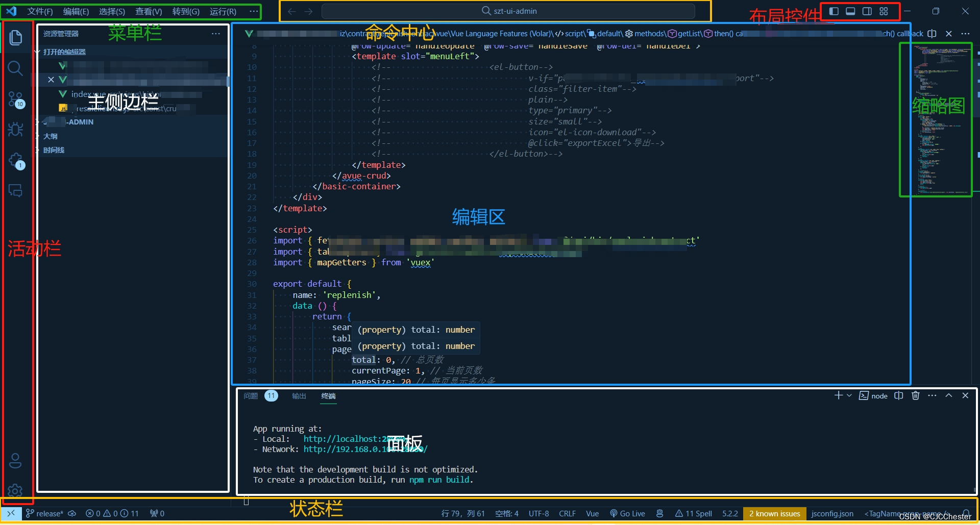Switch to the 问题 panel tab
The height and width of the screenshot is (525, 980).
[x=251, y=396]
